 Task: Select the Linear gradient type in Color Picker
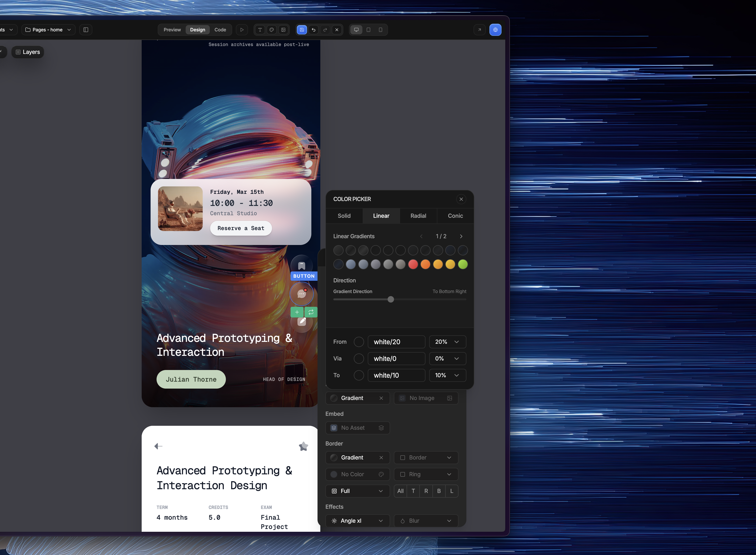(381, 216)
